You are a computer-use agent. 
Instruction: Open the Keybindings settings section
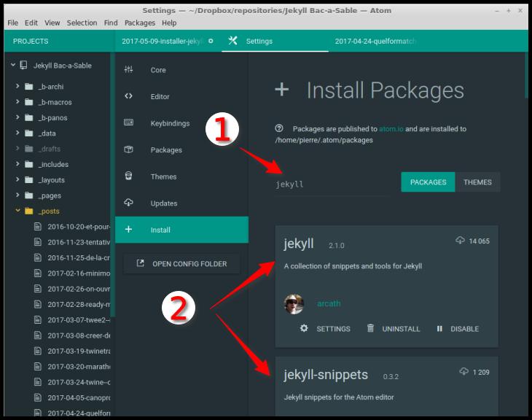(182, 123)
